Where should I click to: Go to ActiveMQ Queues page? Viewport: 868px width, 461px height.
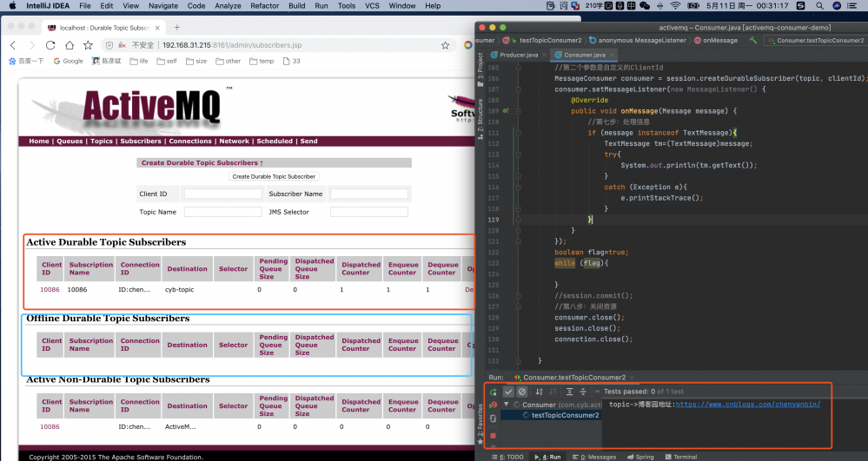[70, 142]
